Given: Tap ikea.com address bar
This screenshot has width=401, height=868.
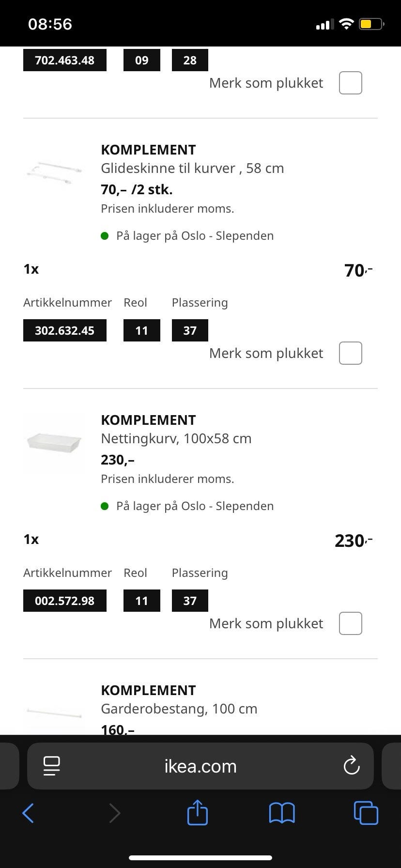Looking at the screenshot, I should tap(200, 766).
